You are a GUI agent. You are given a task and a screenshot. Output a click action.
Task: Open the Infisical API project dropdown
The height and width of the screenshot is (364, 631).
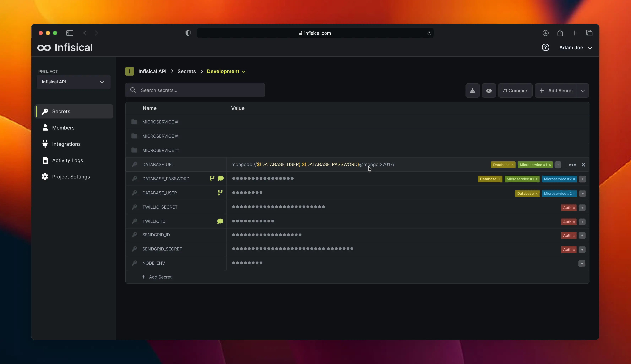[73, 82]
